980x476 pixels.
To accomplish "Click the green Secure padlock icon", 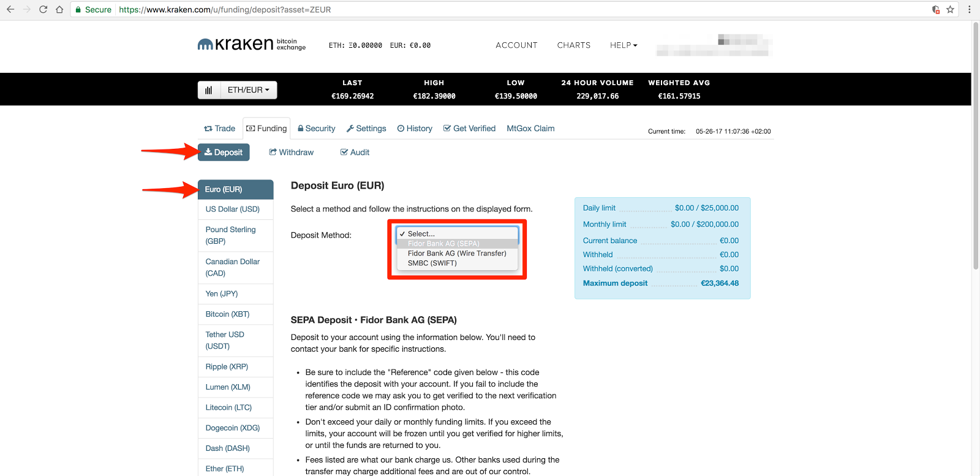I will click(x=78, y=10).
